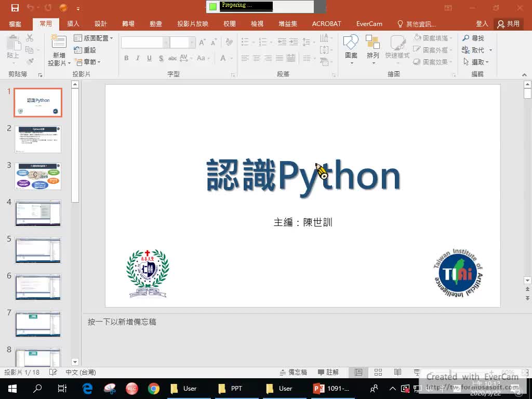Click the Copy icon in the 剪貼簿 group
This screenshot has width=532, height=399.
[x=30, y=50]
